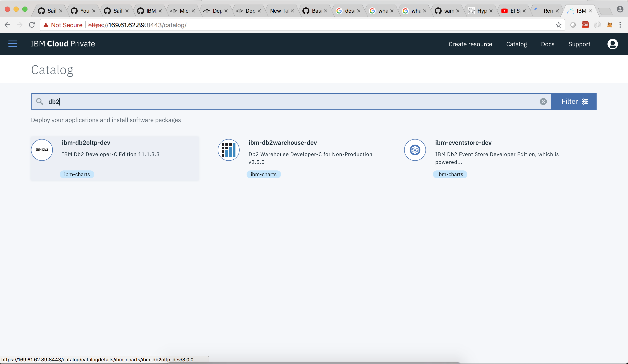Open Chrome's three-dot menu
The height and width of the screenshot is (364, 628).
(620, 25)
